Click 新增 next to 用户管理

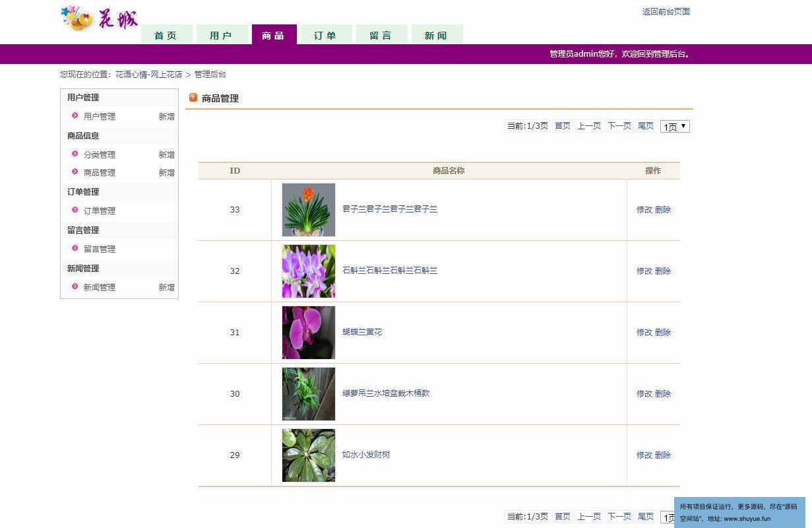click(167, 116)
